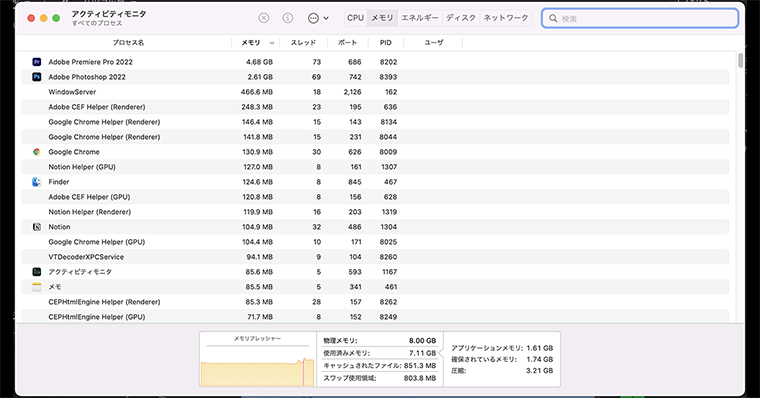Viewport: 760px width, 398px height.
Task: Sort by the メモリ column header
Action: [251, 43]
